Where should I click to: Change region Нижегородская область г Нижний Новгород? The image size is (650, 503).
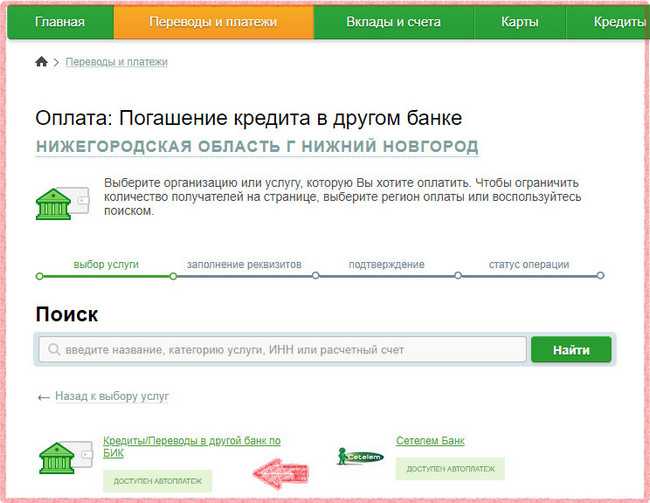click(x=257, y=146)
